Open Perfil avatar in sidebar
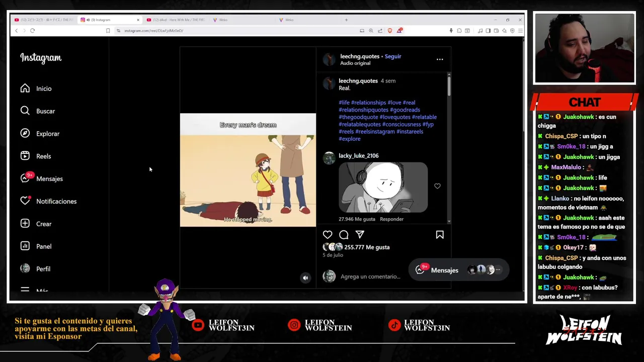The width and height of the screenshot is (644, 362). pyautogui.click(x=25, y=269)
